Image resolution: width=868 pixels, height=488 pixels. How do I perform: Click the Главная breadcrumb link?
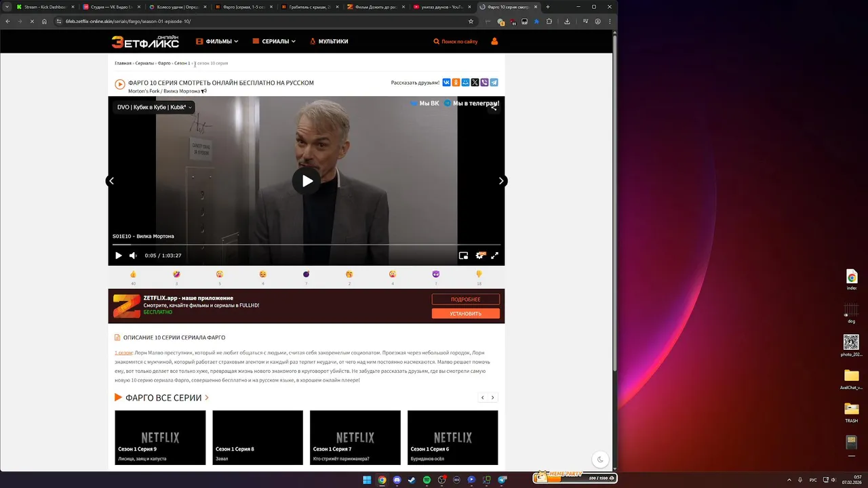(x=123, y=63)
